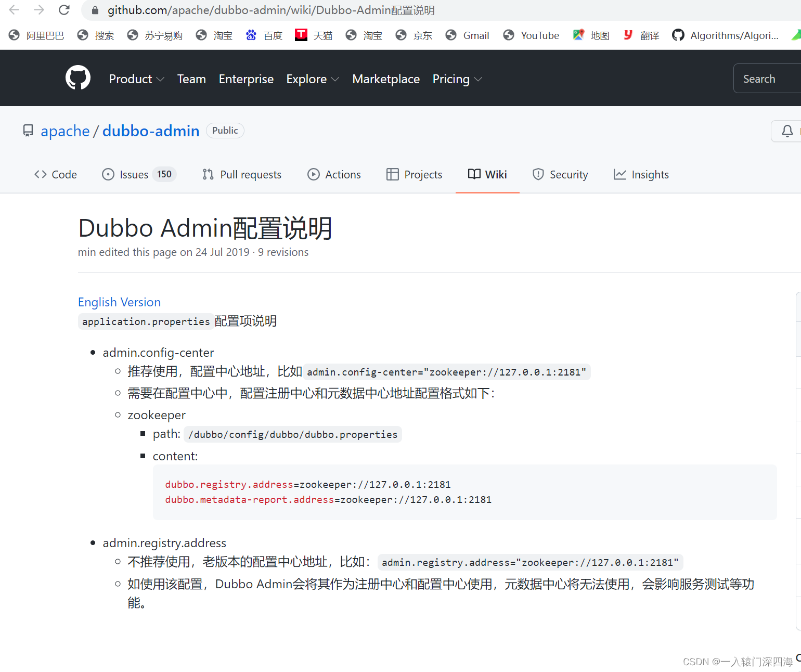The image size is (801, 672).
Task: Switch to the Security tab
Action: (560, 175)
